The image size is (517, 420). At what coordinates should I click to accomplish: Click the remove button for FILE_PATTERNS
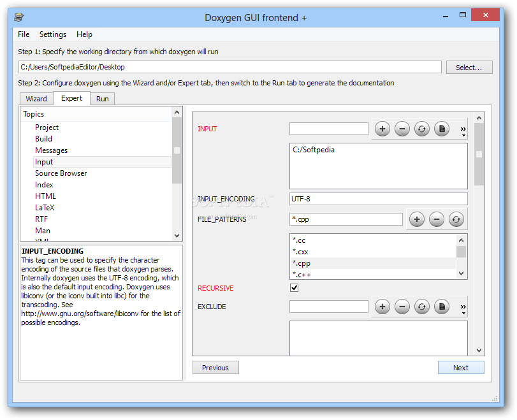(437, 219)
